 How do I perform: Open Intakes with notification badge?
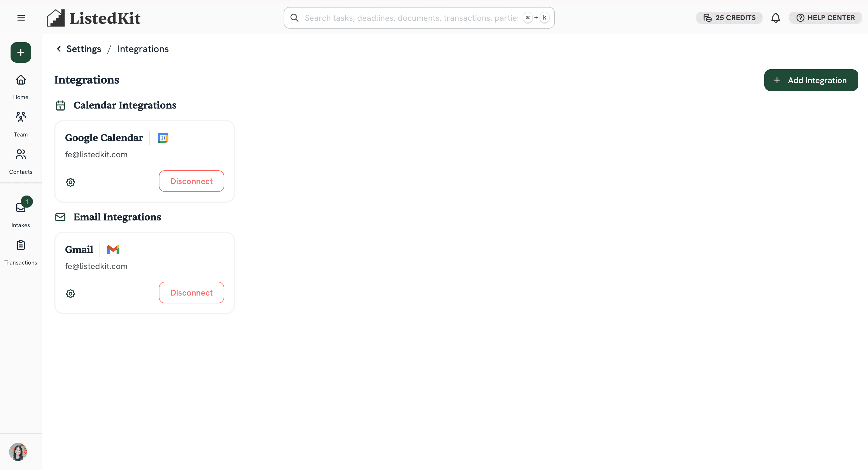pos(20,212)
